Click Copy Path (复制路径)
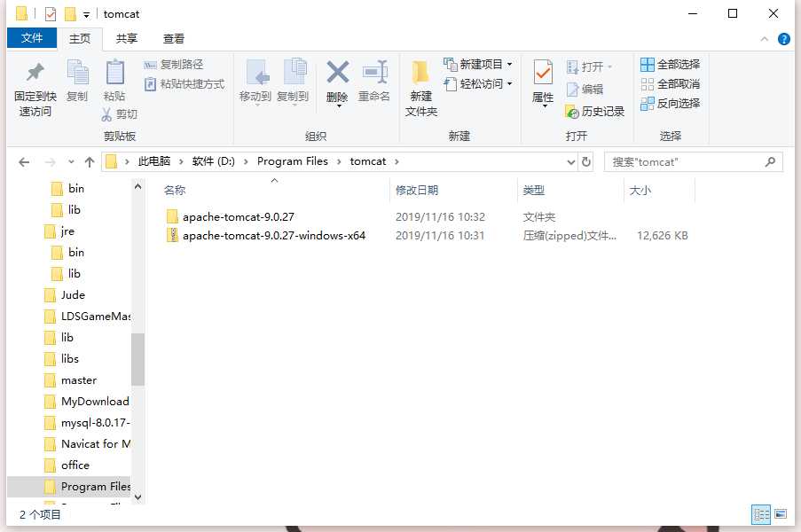 click(x=173, y=65)
